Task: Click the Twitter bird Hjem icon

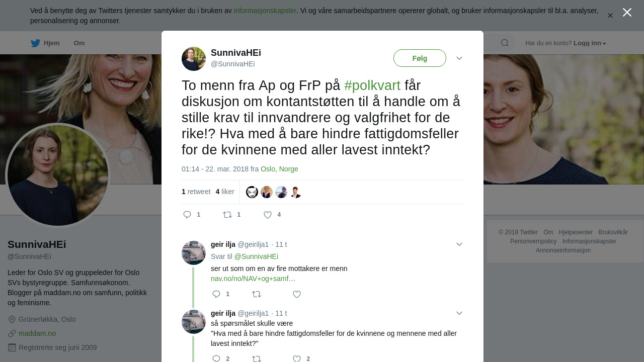Action: click(36, 43)
